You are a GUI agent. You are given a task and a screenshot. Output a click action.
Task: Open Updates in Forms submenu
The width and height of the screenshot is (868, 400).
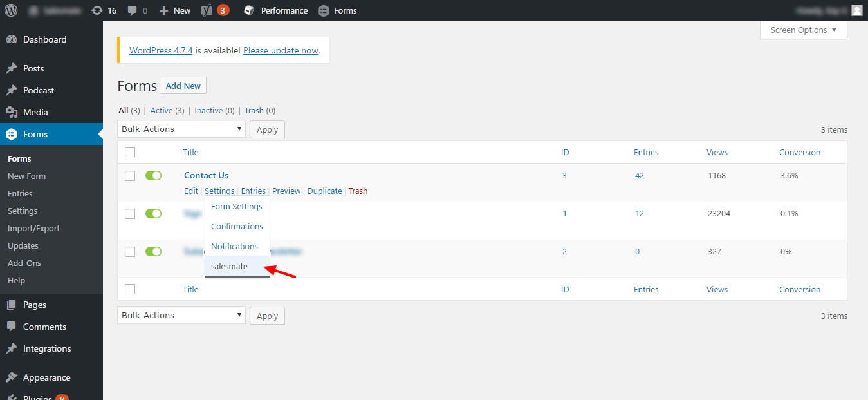pos(23,245)
